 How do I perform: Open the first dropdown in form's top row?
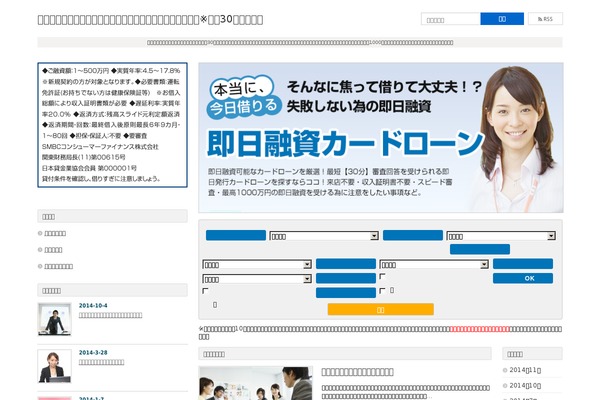[324, 236]
